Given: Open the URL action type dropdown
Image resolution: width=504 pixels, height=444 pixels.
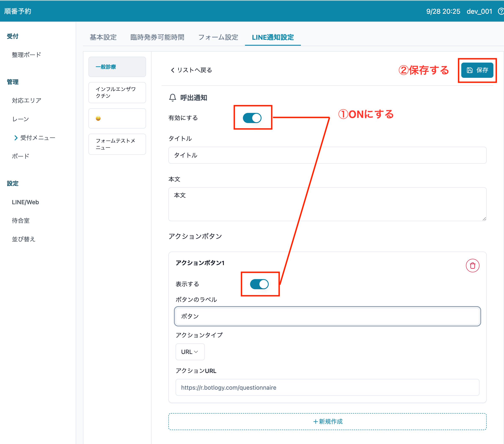Looking at the screenshot, I should (190, 352).
